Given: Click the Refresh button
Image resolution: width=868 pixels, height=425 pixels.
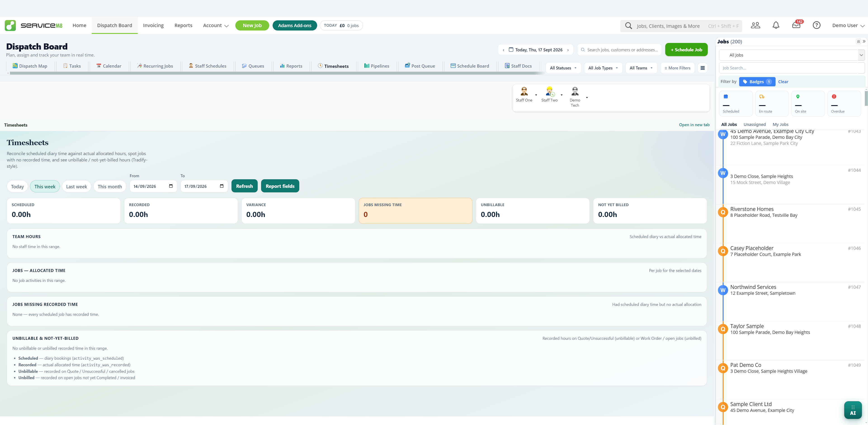Looking at the screenshot, I should pos(244,186).
